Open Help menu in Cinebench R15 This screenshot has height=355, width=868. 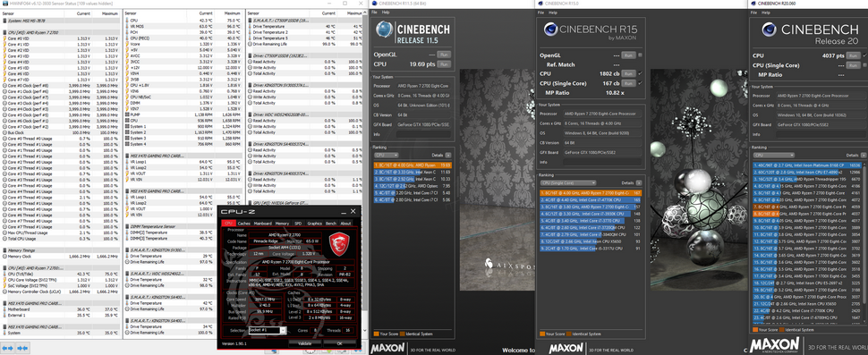coord(552,13)
